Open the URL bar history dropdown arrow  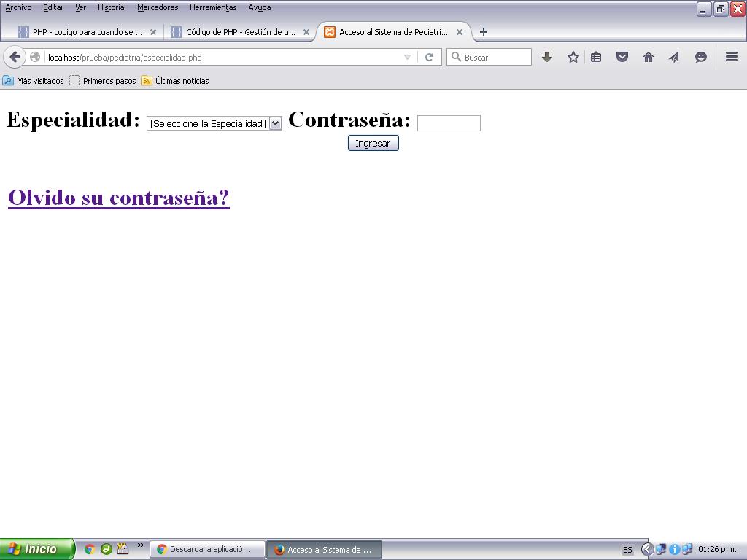pyautogui.click(x=407, y=57)
